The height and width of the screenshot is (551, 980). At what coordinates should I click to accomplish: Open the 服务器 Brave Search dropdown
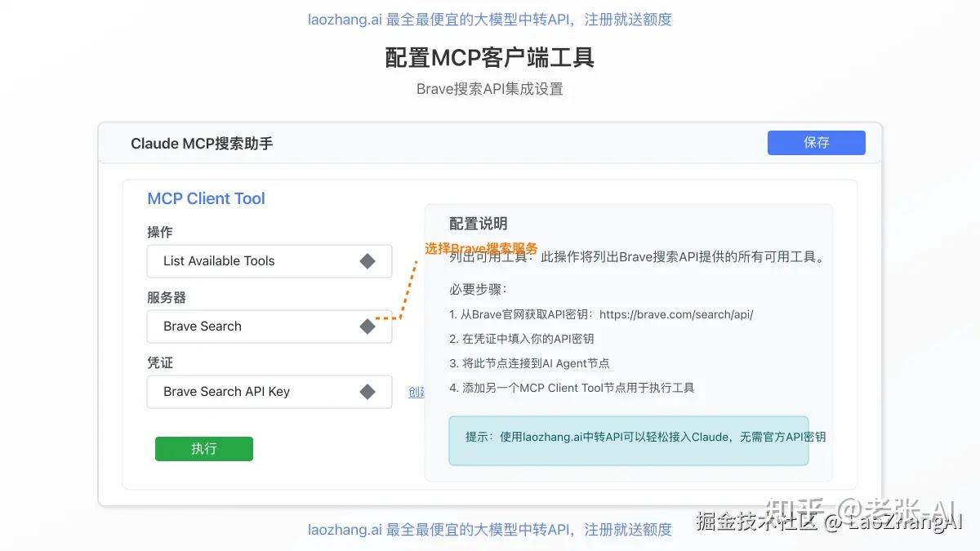pos(269,327)
